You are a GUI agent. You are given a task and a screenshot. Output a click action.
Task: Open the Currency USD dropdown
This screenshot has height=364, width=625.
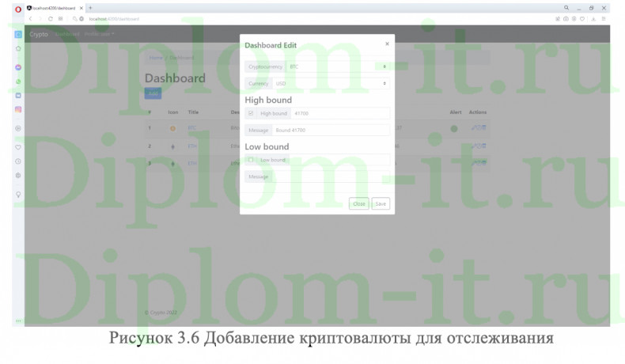pyautogui.click(x=331, y=83)
